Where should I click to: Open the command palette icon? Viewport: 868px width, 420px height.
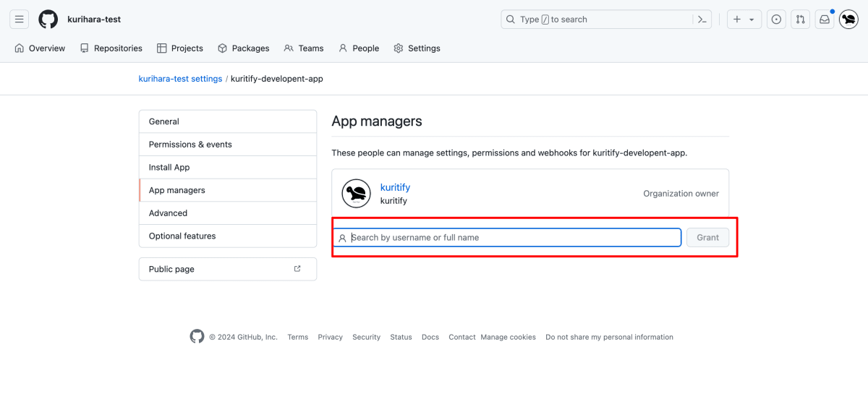pyautogui.click(x=702, y=20)
